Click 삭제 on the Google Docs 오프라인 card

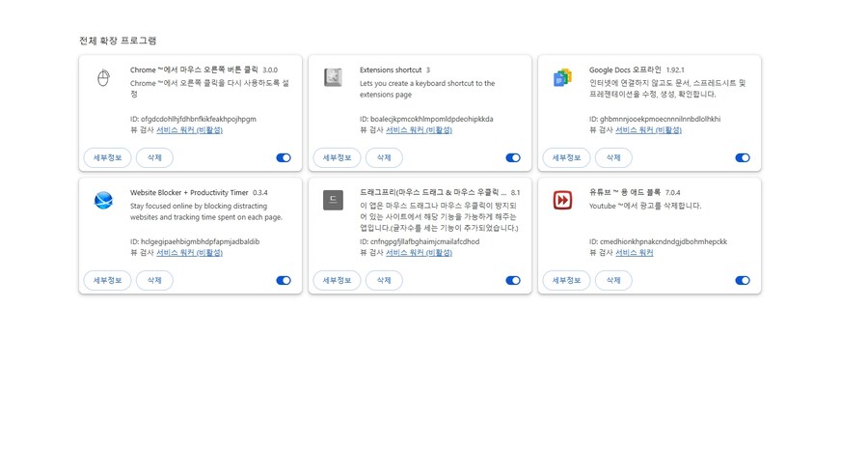(x=613, y=158)
